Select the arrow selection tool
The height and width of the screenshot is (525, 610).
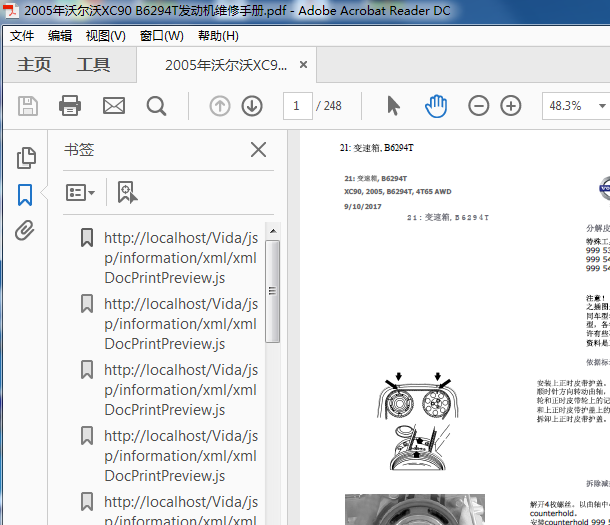click(x=393, y=106)
